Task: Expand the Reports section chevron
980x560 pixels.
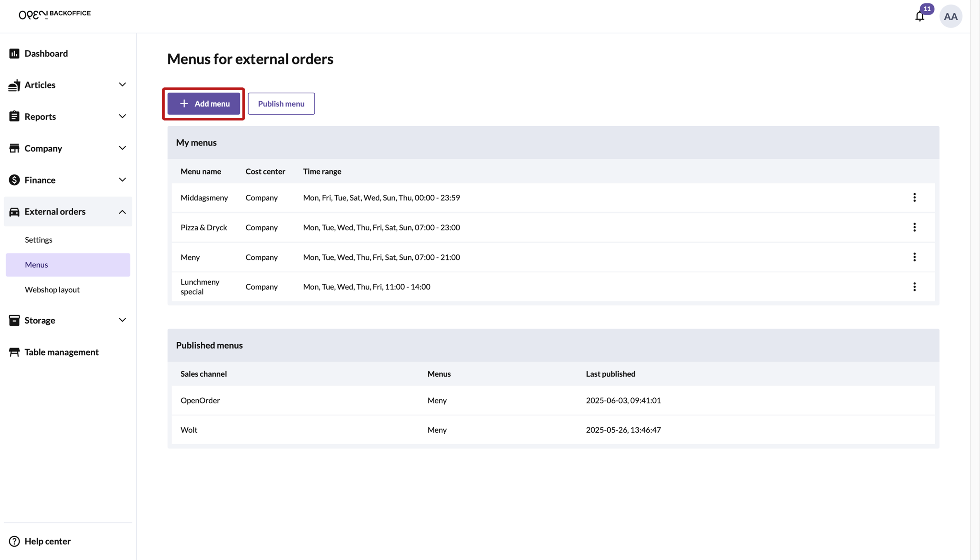Action: [122, 116]
